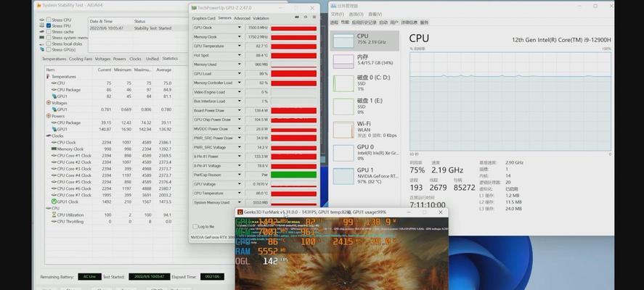Click GPU-Z refresh icon
The width and height of the screenshot is (644, 290).
point(305,17)
